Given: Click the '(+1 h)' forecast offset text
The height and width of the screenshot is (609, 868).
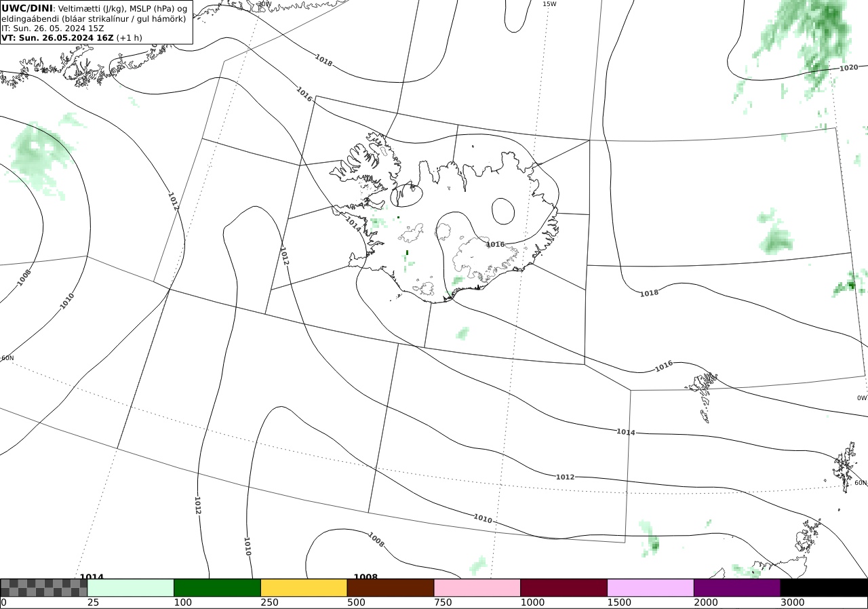Looking at the screenshot, I should pos(130,38).
